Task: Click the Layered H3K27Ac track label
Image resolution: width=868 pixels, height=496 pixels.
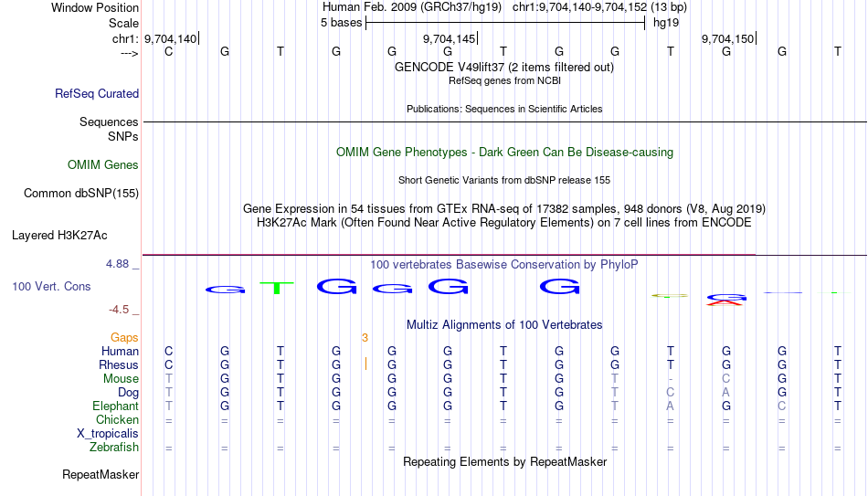Action: [59, 236]
